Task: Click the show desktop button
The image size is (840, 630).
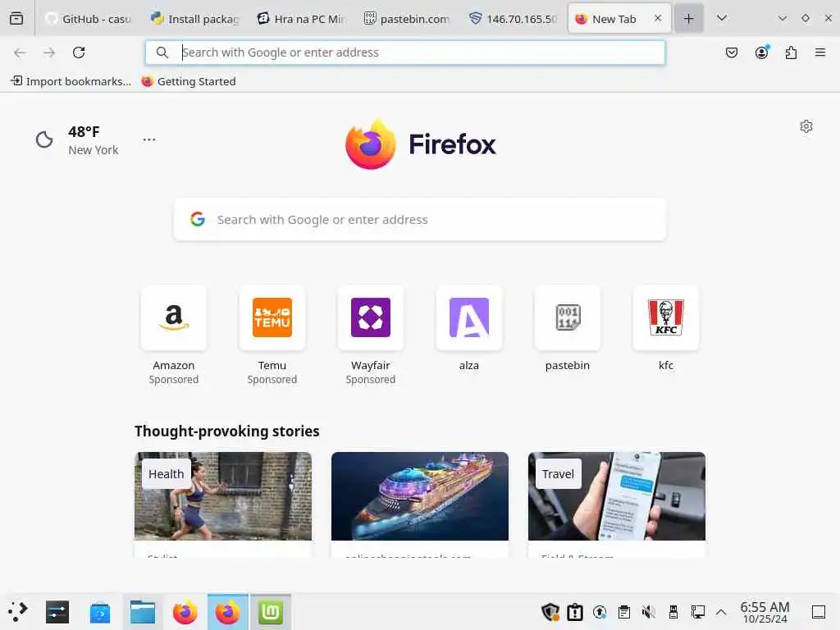Action: [818, 612]
